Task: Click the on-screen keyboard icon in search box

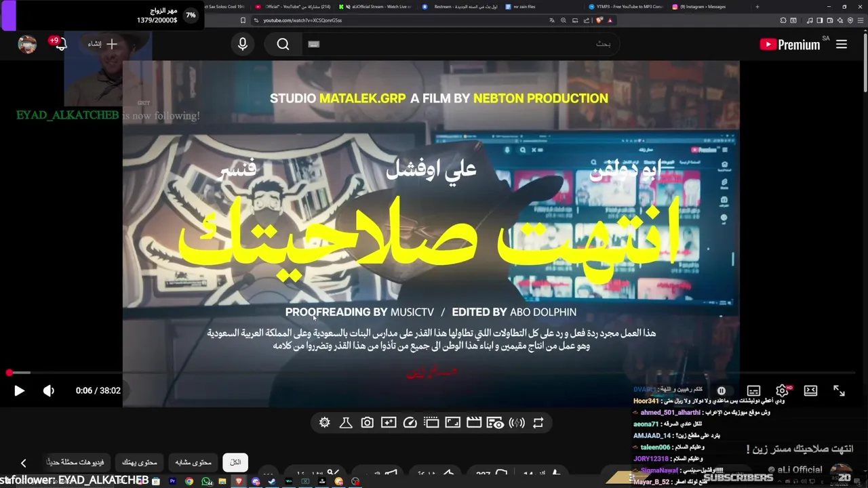Action: 313,44
